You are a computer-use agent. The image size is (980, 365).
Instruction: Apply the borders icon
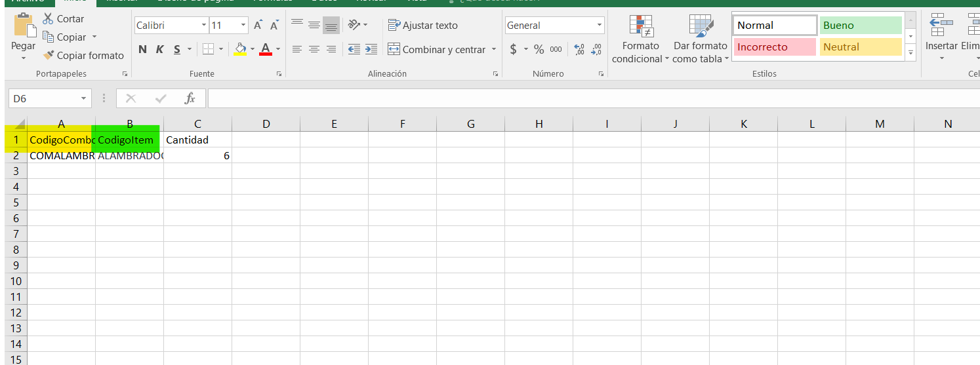tap(208, 49)
